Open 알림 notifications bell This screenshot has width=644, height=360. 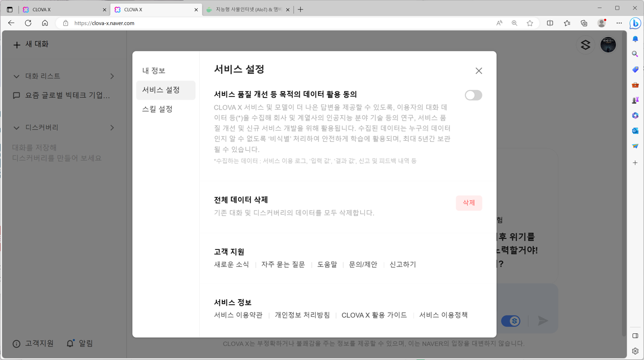79,343
